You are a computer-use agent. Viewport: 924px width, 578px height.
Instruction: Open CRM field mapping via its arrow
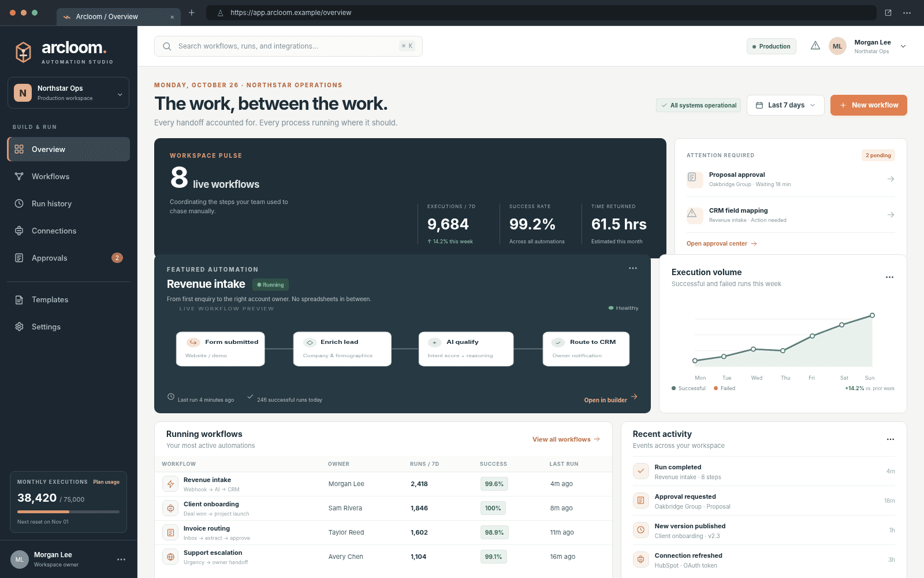tap(891, 215)
